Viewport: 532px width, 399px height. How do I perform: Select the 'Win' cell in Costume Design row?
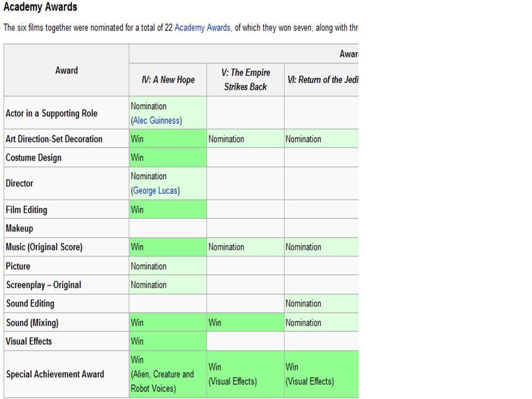pos(168,157)
